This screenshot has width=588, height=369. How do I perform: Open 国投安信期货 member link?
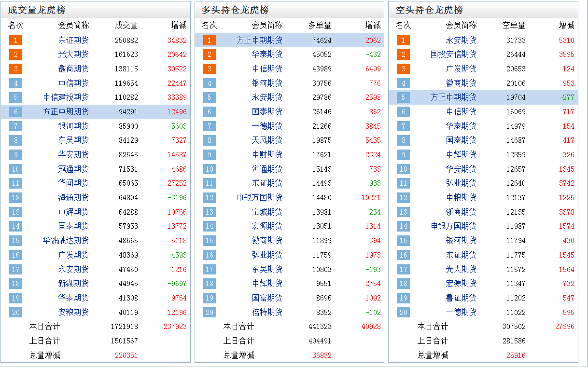(454, 55)
